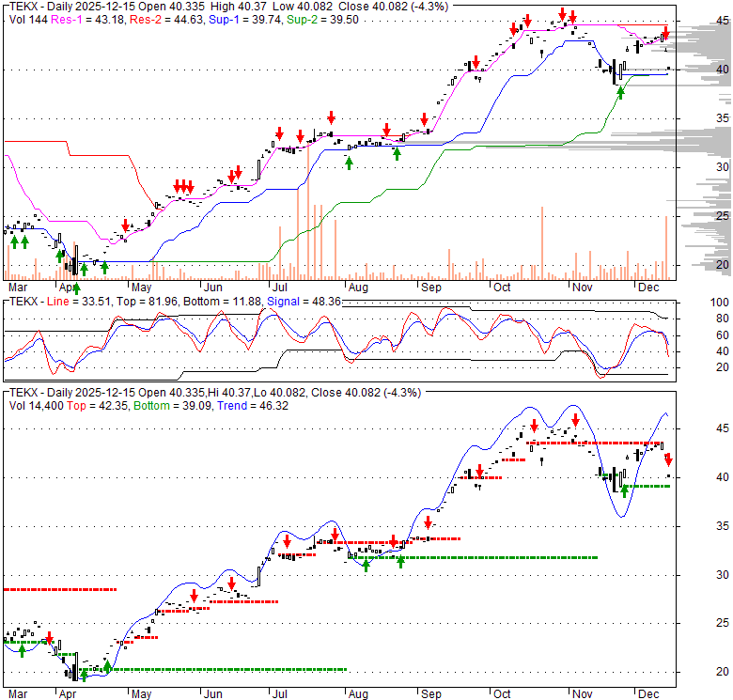The width and height of the screenshot is (733, 700).
Task: Click the green up arrow in early August on top chart
Action: click(x=349, y=163)
